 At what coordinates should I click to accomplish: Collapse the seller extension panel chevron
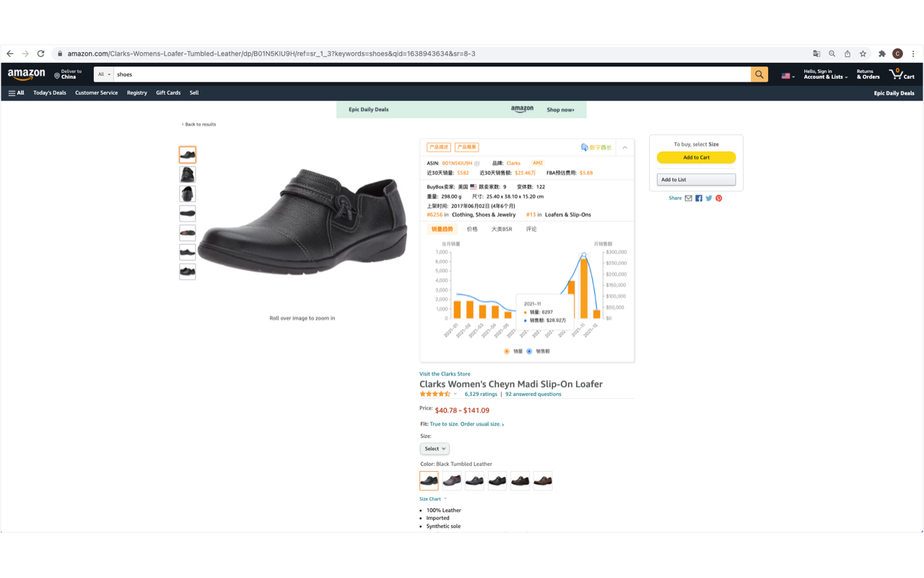tap(625, 147)
